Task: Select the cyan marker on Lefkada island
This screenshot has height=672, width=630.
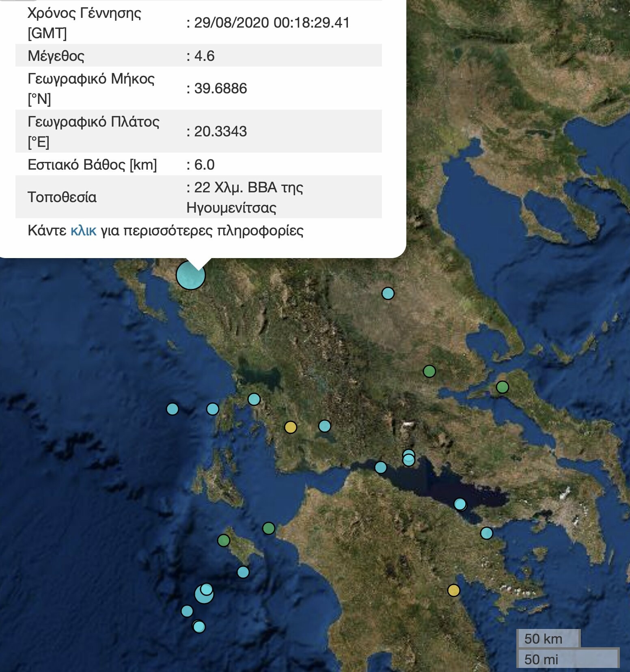Action: (213, 409)
